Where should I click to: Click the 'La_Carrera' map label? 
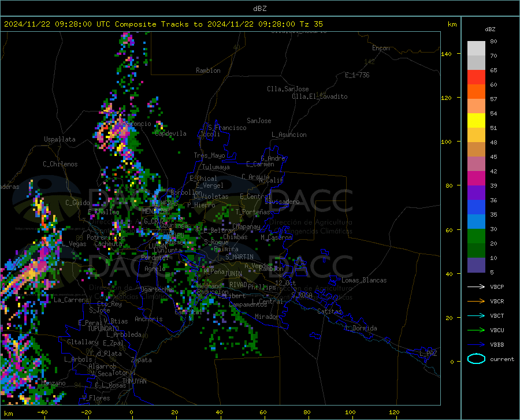(x=71, y=300)
